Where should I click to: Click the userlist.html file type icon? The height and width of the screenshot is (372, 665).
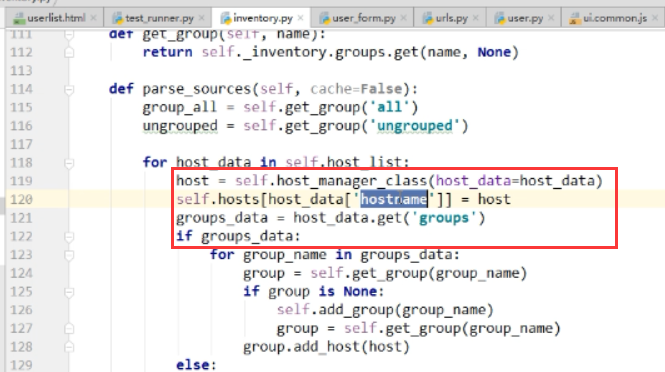19,18
